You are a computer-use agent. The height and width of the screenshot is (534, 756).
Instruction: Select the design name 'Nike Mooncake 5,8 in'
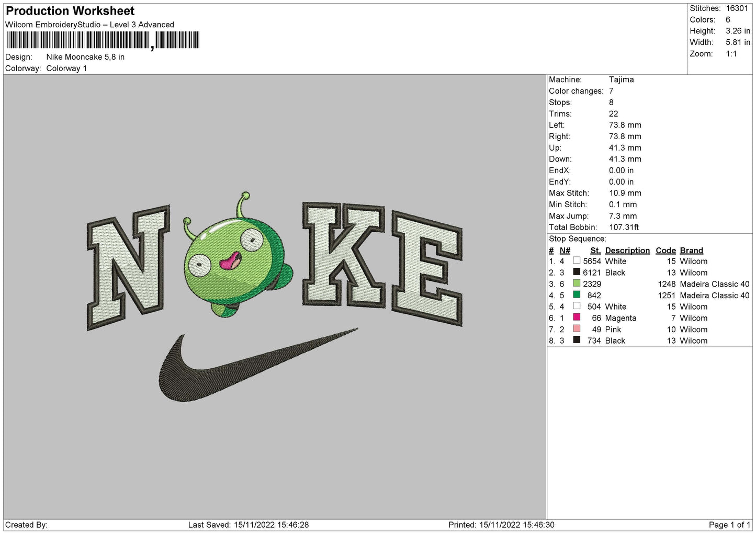[85, 57]
